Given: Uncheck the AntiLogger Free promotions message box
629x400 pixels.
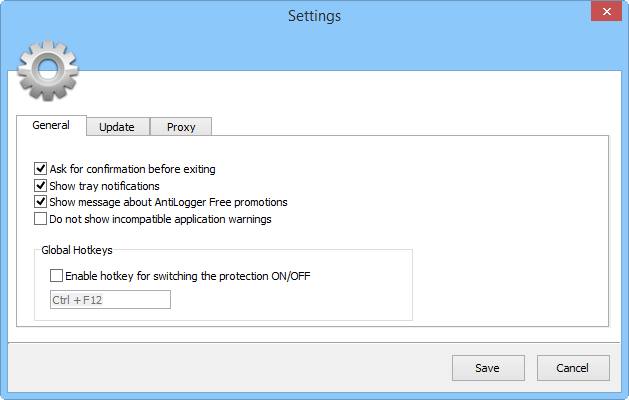Looking at the screenshot, I should coord(41,202).
